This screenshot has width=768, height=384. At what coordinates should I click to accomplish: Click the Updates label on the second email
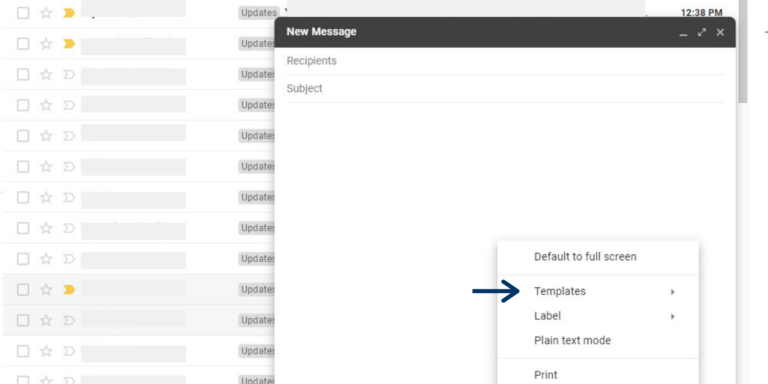point(257,44)
